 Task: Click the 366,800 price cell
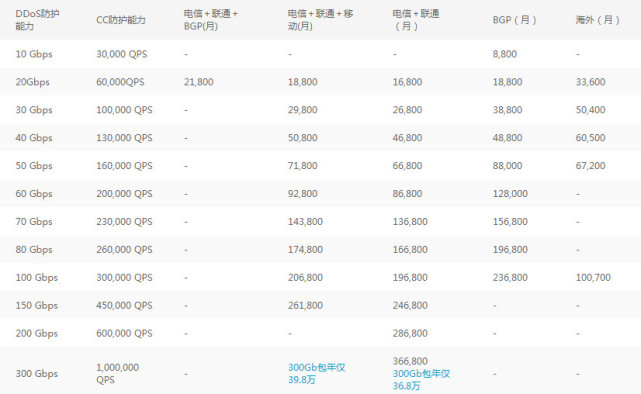410,361
